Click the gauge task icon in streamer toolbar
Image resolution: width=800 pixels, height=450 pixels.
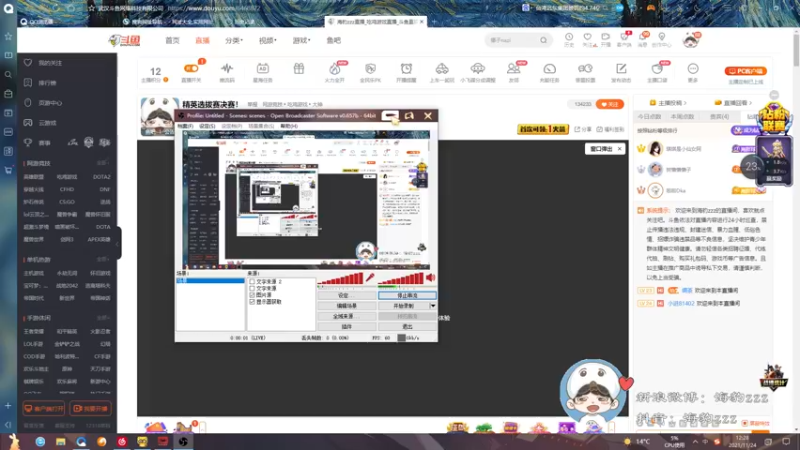click(x=549, y=68)
